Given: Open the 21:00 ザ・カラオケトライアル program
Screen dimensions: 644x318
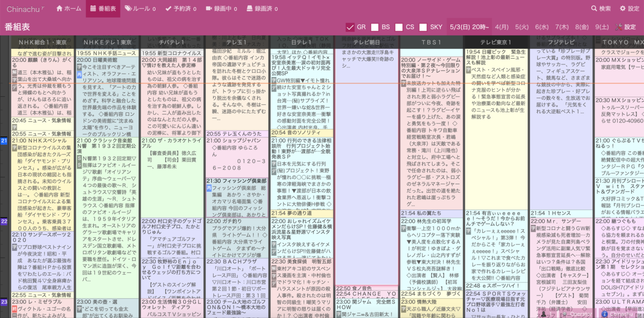Looking at the screenshot, I should [x=172, y=177].
